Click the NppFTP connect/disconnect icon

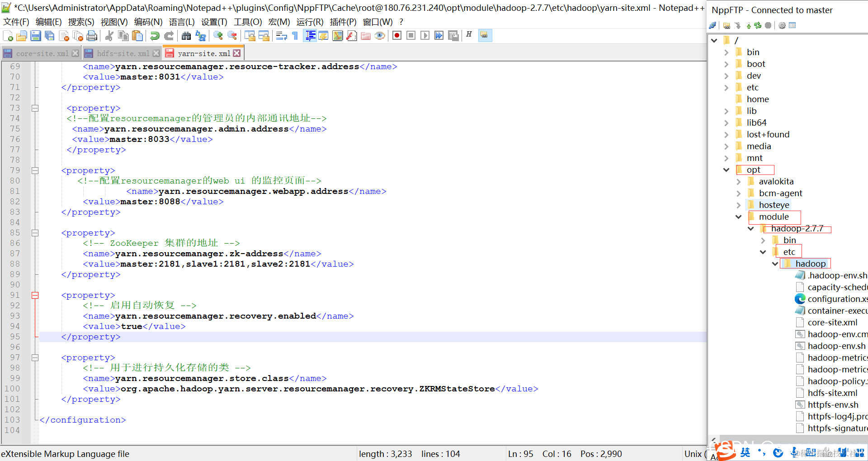pyautogui.click(x=713, y=25)
